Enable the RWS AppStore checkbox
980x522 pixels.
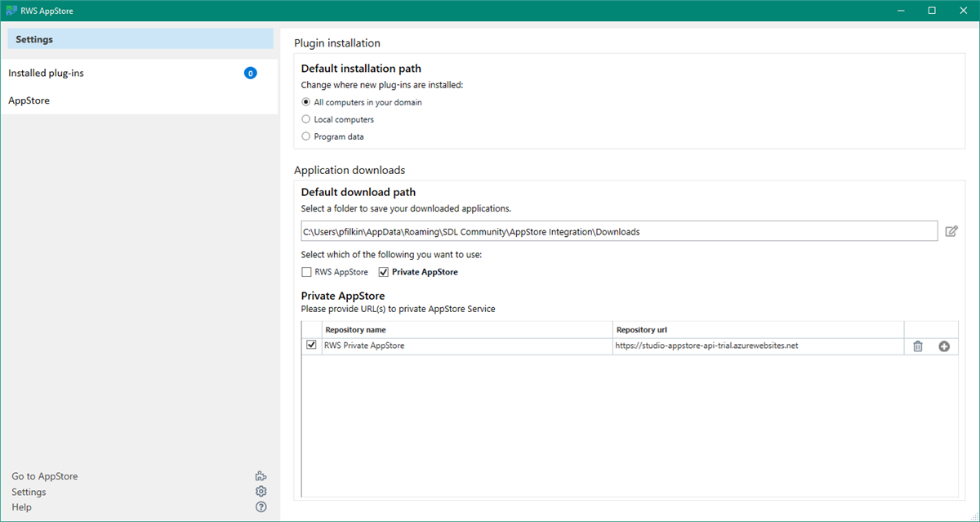click(x=306, y=272)
